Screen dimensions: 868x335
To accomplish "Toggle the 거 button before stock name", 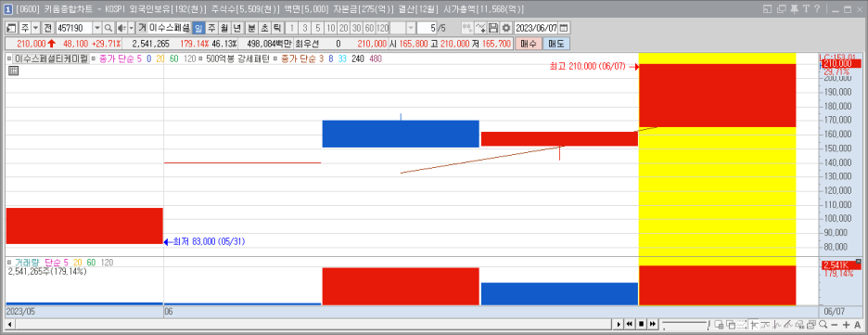I will pyautogui.click(x=142, y=28).
